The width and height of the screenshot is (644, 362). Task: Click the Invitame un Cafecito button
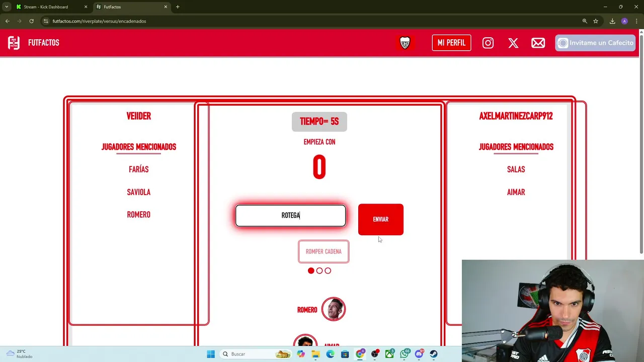click(x=595, y=43)
